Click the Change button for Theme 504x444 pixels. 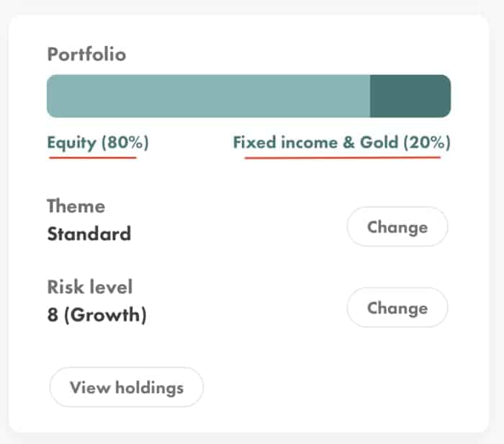(397, 227)
